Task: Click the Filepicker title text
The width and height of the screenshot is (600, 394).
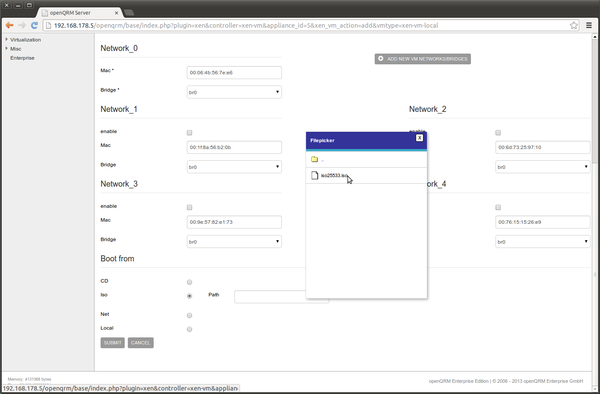Action: (x=322, y=140)
